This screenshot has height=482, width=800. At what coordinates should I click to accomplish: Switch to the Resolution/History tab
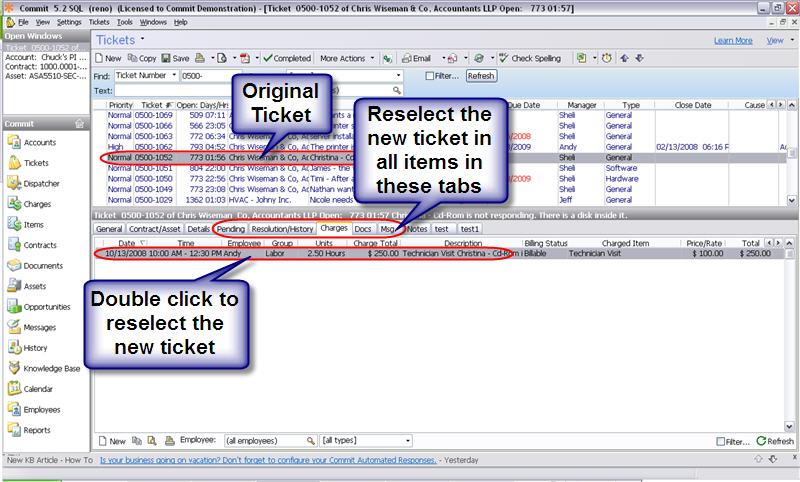pos(283,229)
